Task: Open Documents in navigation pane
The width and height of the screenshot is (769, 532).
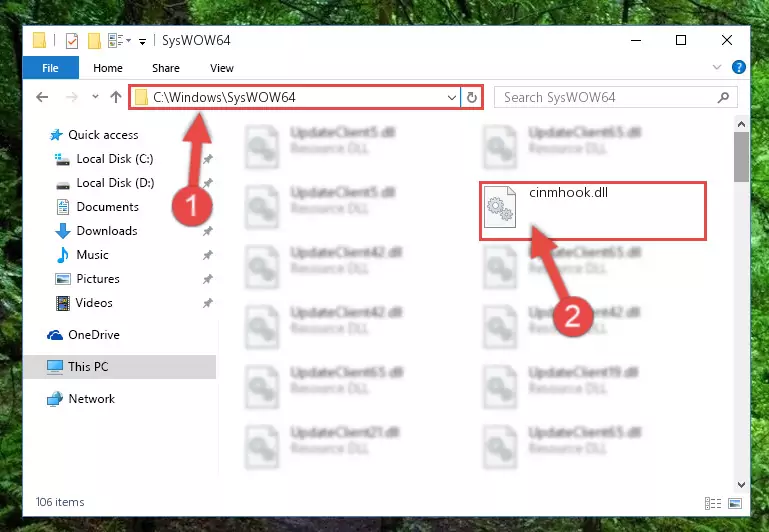Action: [107, 207]
